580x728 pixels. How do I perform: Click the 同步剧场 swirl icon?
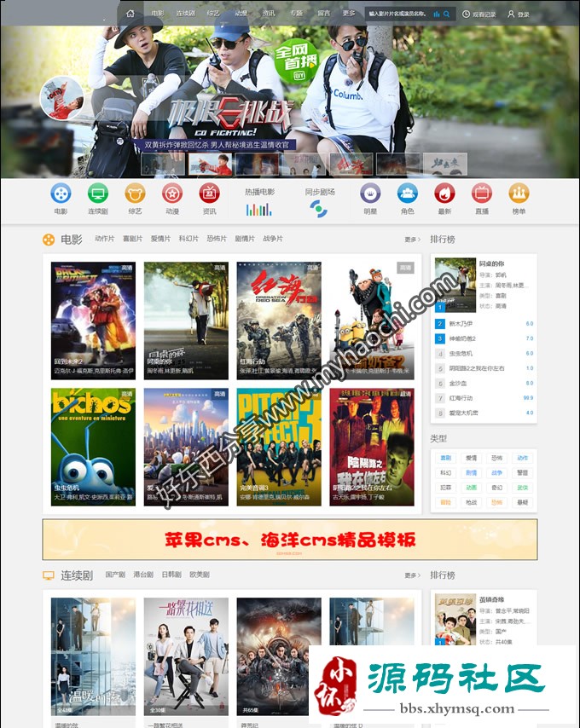[x=319, y=209]
